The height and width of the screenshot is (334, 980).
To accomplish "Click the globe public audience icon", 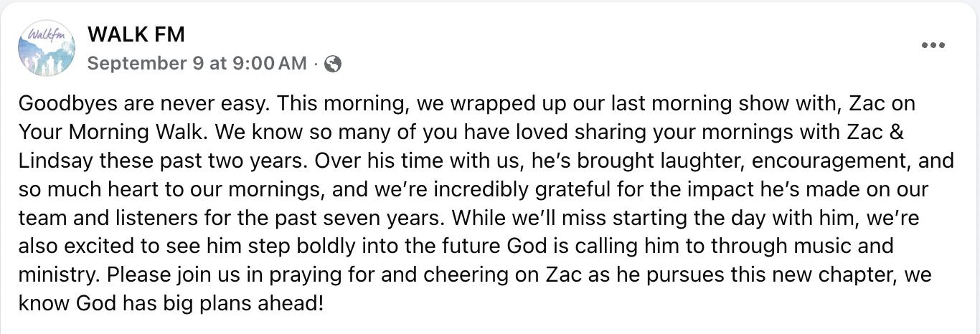I will [x=333, y=64].
